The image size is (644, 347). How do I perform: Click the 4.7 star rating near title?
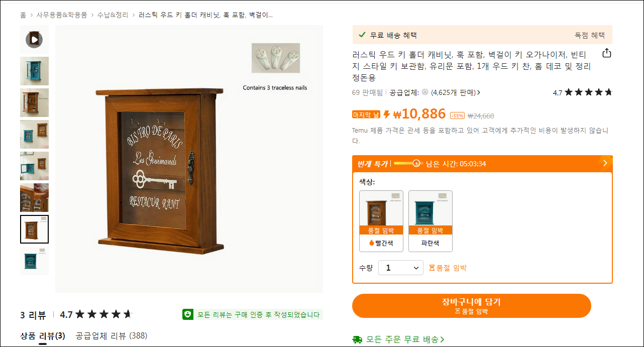pos(583,92)
